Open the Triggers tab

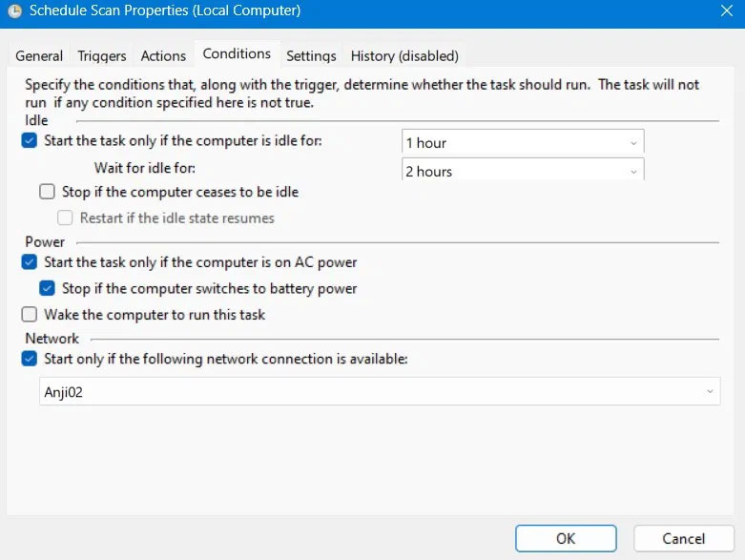tap(102, 56)
